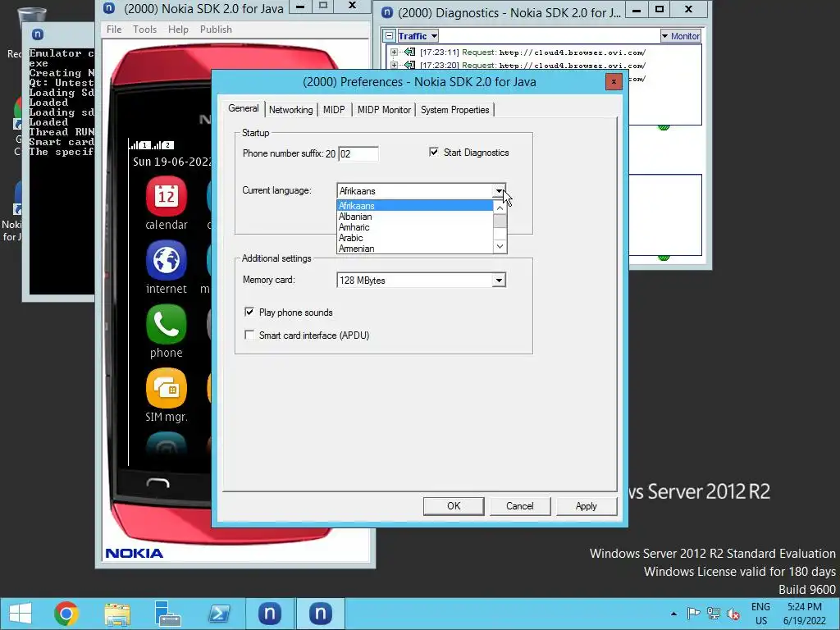Switch to second Nokia SDK taskbar icon
Screen dimensions: 840x630
point(321,614)
